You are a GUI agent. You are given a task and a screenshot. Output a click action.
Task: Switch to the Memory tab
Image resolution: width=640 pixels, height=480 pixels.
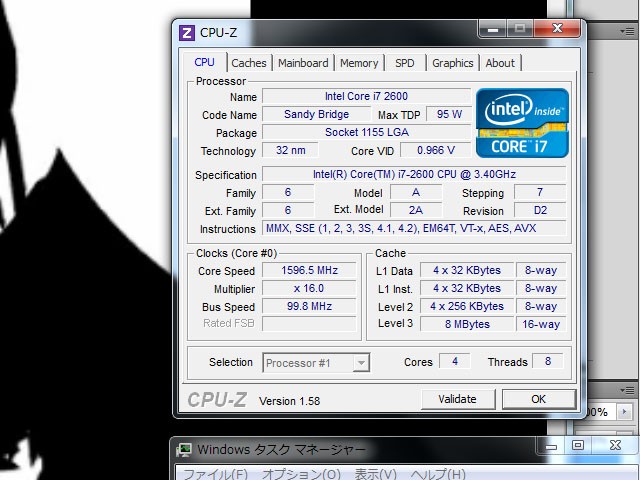point(359,63)
